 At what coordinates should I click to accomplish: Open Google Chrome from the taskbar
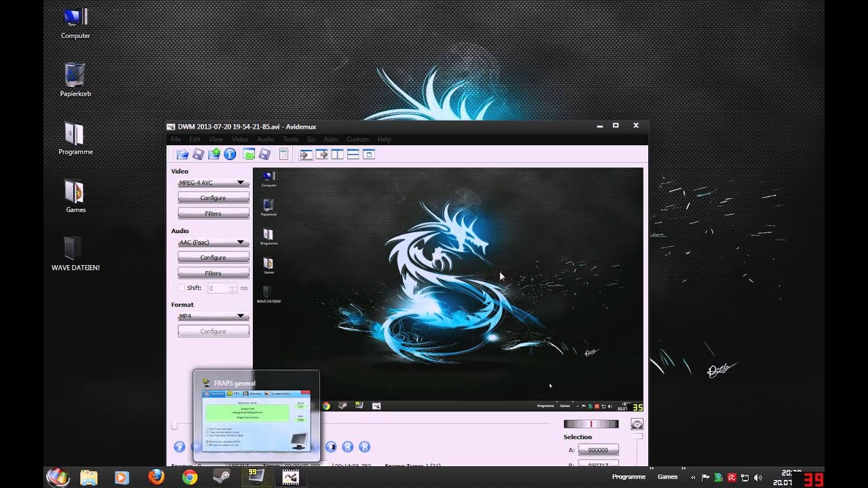[x=190, y=477]
